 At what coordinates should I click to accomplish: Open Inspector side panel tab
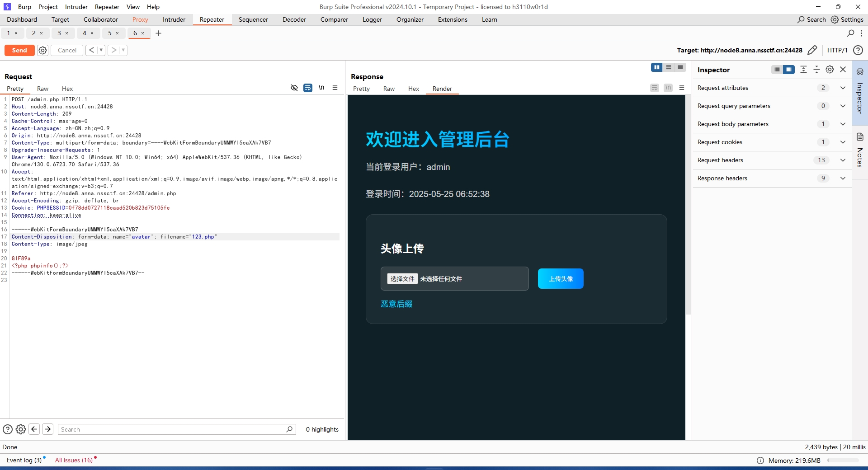[860, 93]
